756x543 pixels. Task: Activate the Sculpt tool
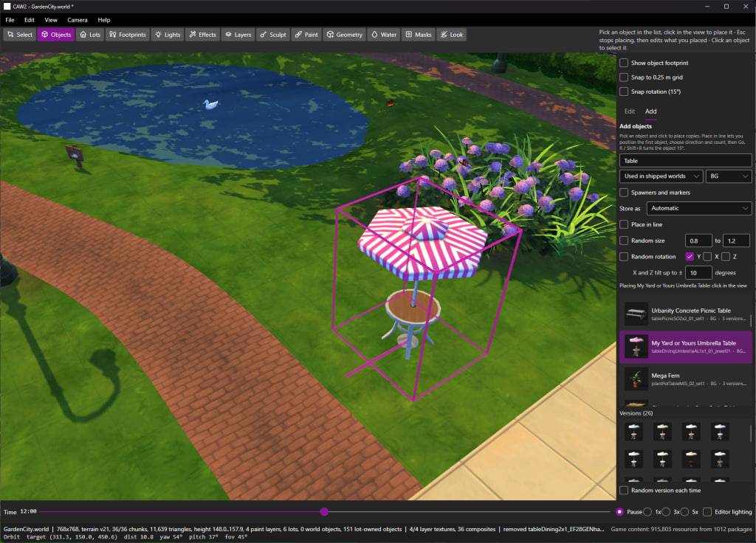point(273,35)
